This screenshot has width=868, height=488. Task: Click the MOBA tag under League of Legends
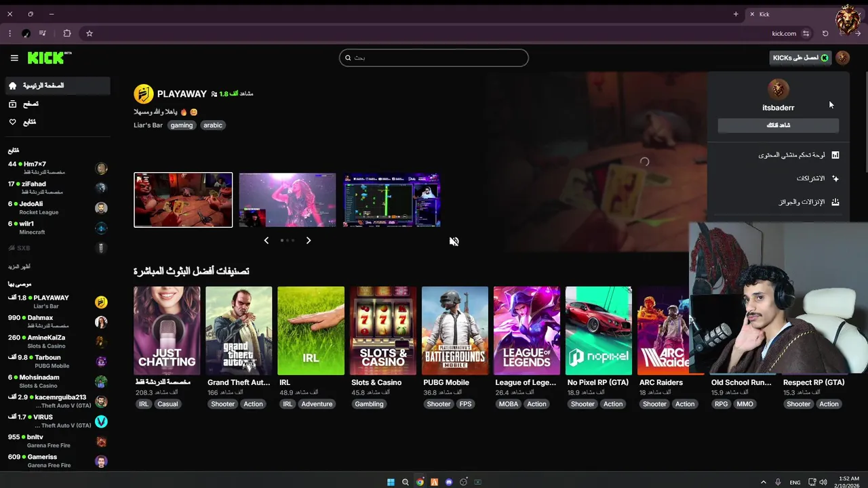tap(508, 404)
